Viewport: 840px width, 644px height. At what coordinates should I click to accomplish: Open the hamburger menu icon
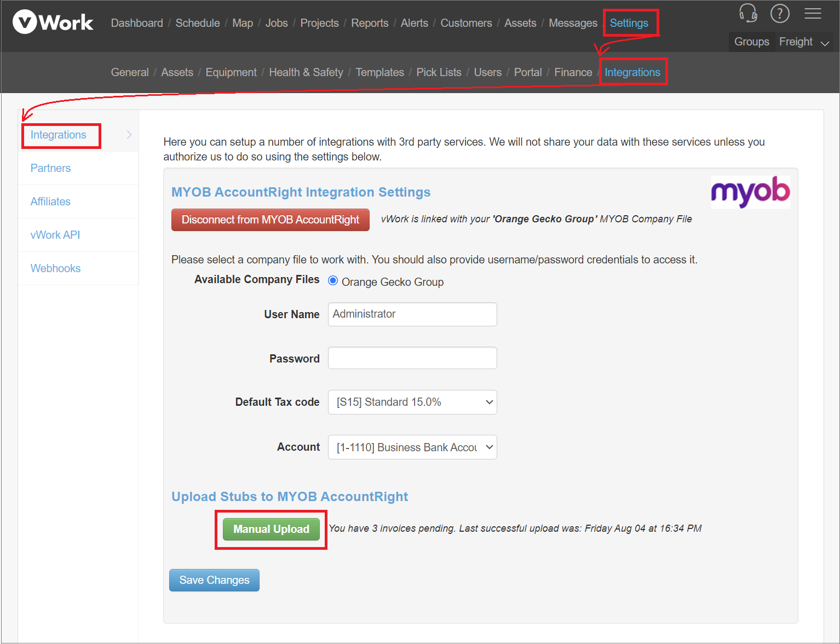coord(813,13)
